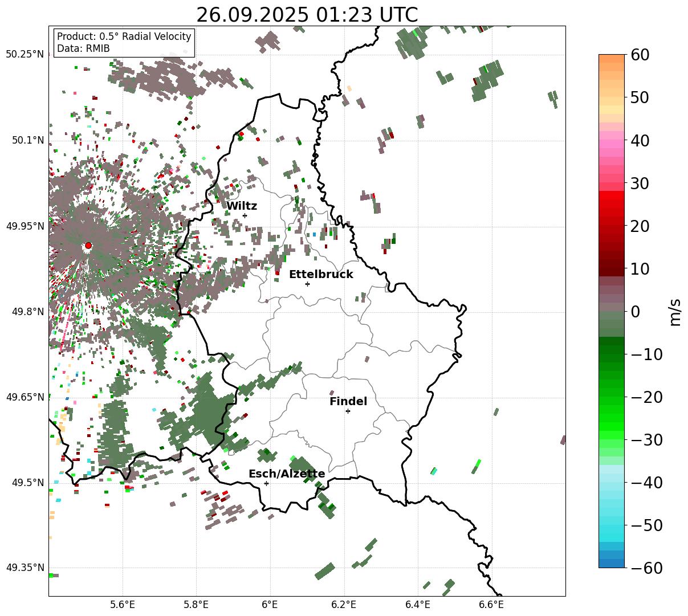Click the 50.1°N latitude tick label

coord(27,140)
